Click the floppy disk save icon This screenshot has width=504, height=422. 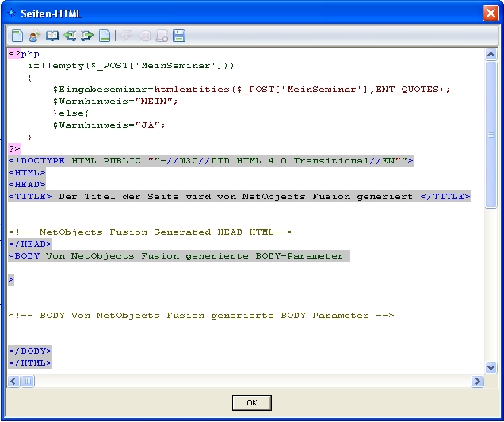179,36
